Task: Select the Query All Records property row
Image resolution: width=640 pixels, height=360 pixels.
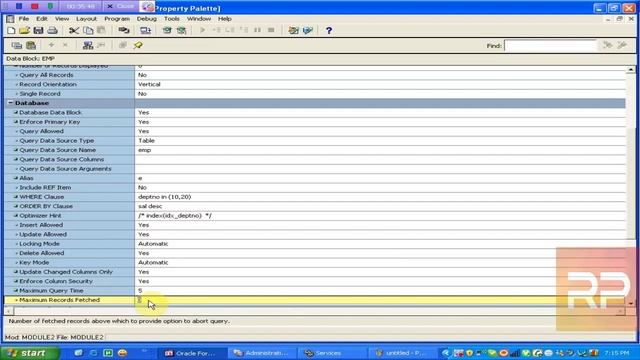Action: pos(315,75)
